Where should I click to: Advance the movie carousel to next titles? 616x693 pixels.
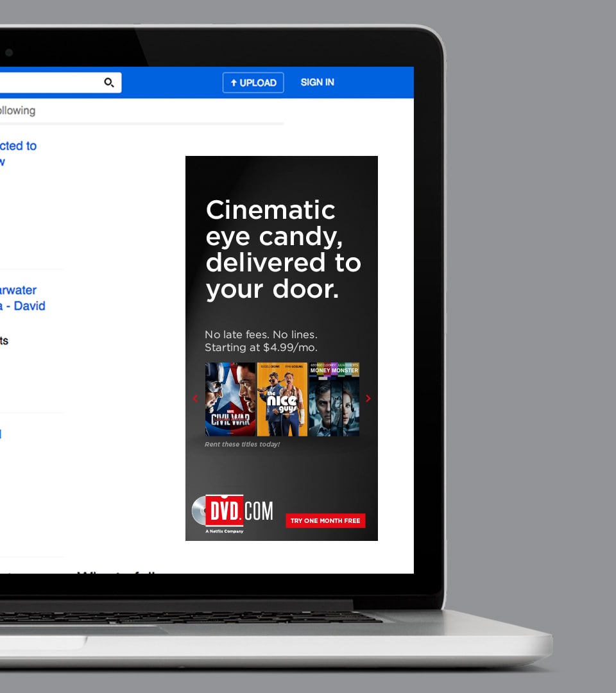[368, 398]
